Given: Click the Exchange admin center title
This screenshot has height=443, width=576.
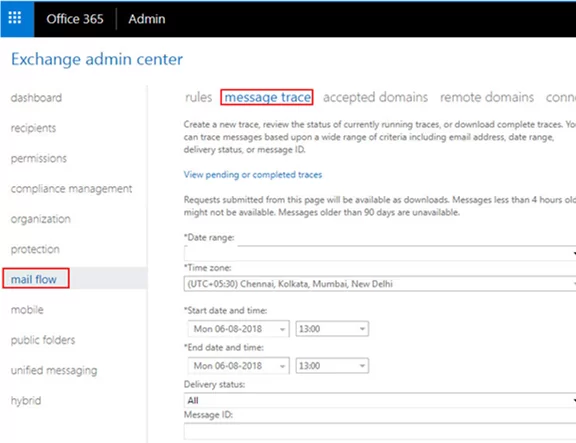Looking at the screenshot, I should pos(97,59).
